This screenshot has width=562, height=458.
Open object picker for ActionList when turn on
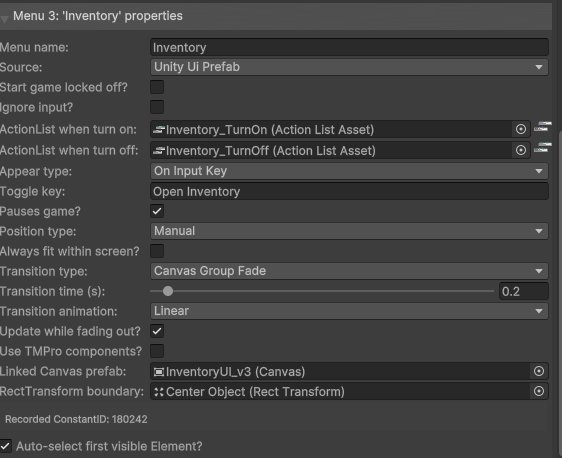click(521, 129)
